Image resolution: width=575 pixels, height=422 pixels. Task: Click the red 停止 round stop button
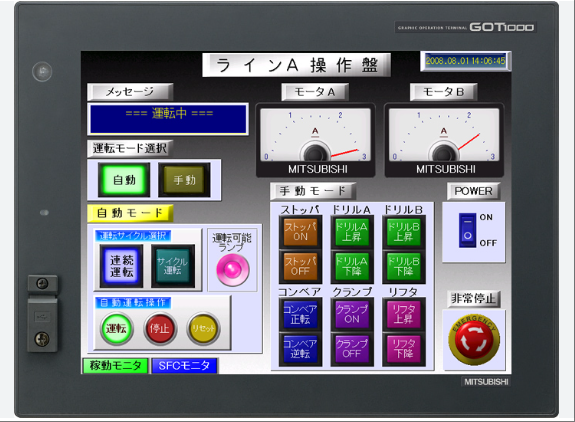(x=160, y=329)
